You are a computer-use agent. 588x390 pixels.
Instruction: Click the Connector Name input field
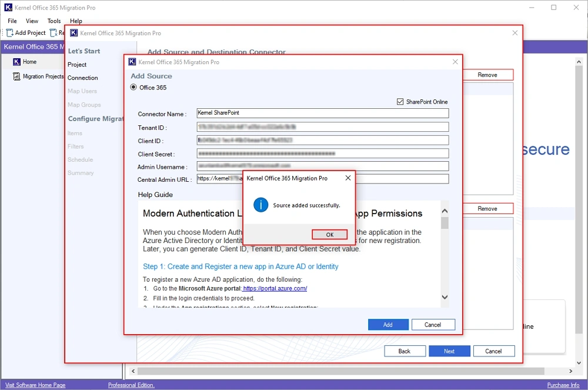click(322, 114)
